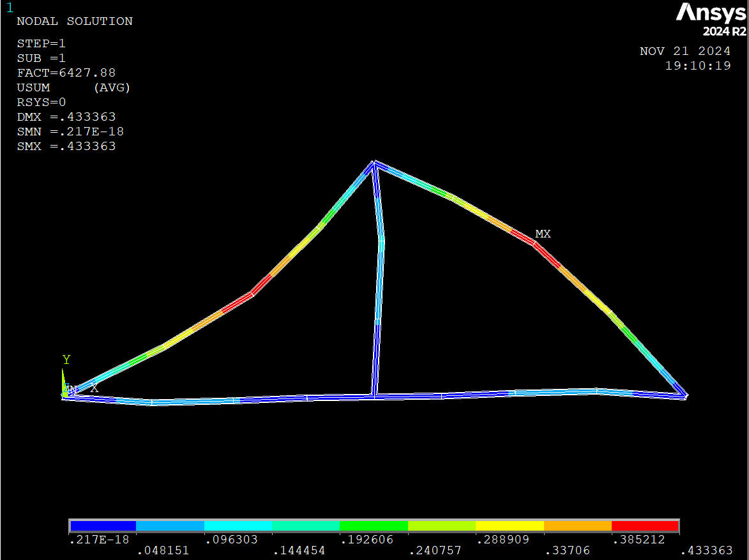The height and width of the screenshot is (560, 749).
Task: Click the cyan legend color band
Action: coord(238,526)
